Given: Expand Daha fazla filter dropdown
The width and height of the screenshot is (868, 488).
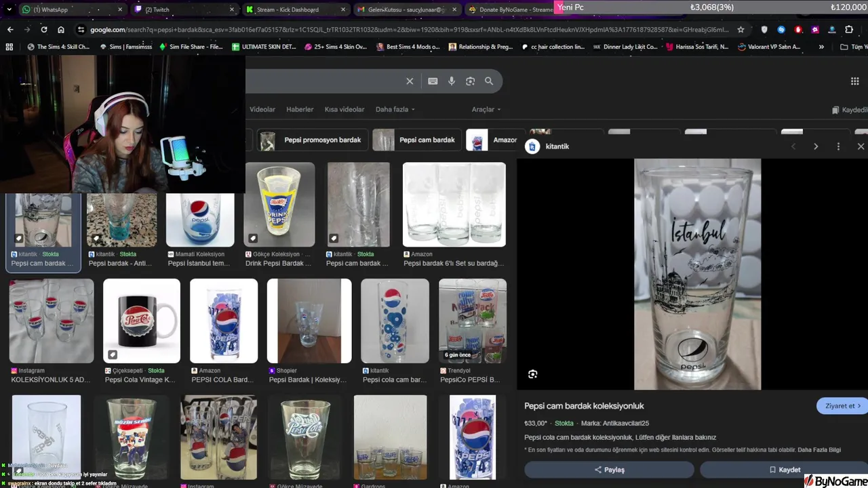Looking at the screenshot, I should tap(395, 109).
